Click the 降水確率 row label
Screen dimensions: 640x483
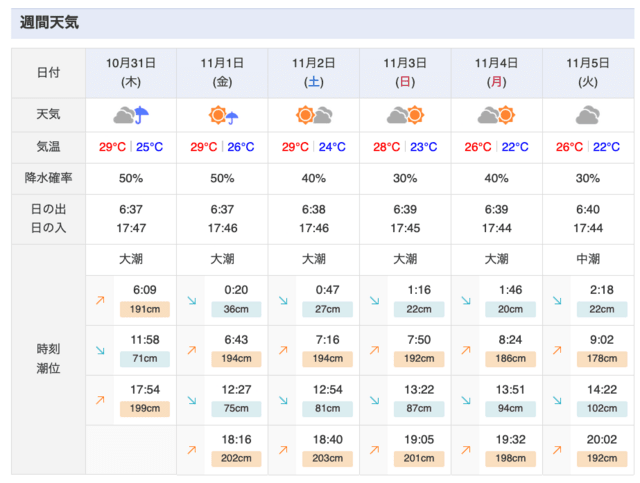click(x=49, y=178)
